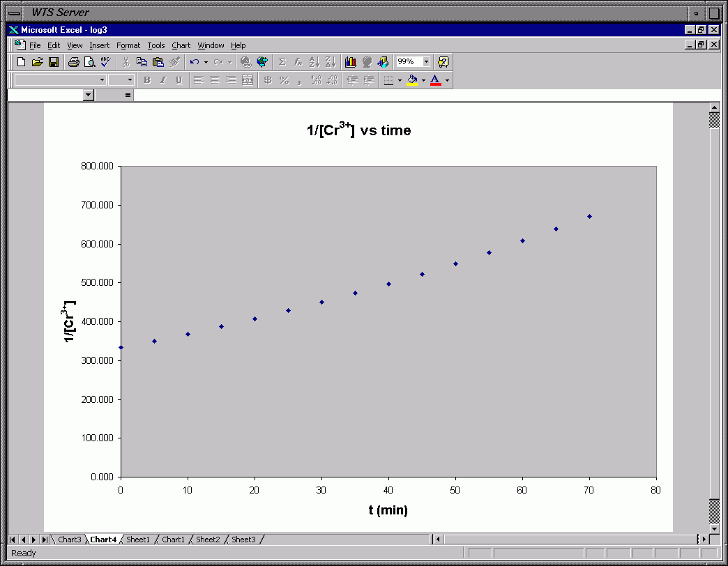Click the Undo arrow icon

(195, 62)
